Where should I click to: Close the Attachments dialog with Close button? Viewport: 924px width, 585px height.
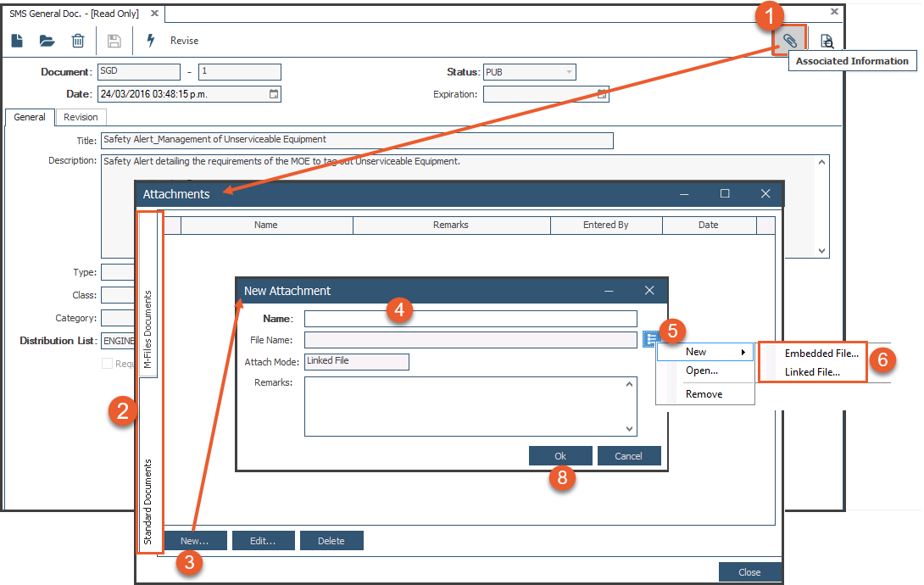(x=749, y=572)
